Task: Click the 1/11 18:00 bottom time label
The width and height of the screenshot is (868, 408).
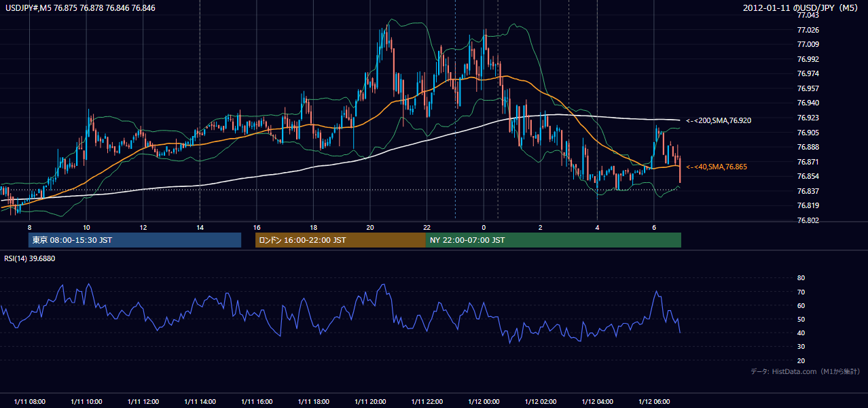Action: pos(313,401)
